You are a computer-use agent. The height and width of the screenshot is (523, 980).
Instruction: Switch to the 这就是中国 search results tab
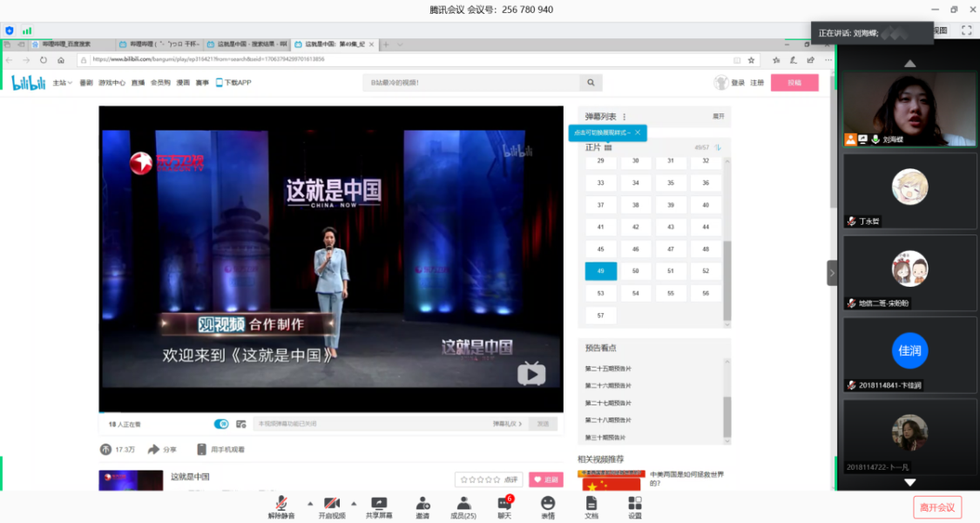tap(247, 44)
